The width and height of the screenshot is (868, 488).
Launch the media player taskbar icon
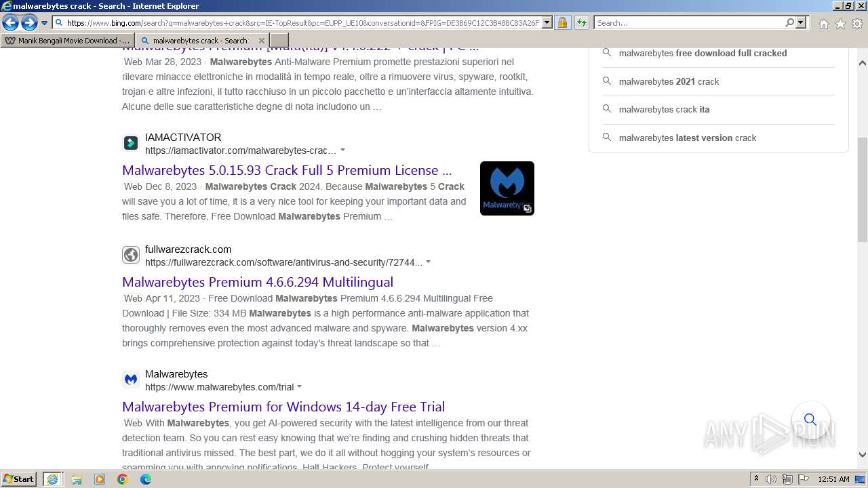point(100,479)
